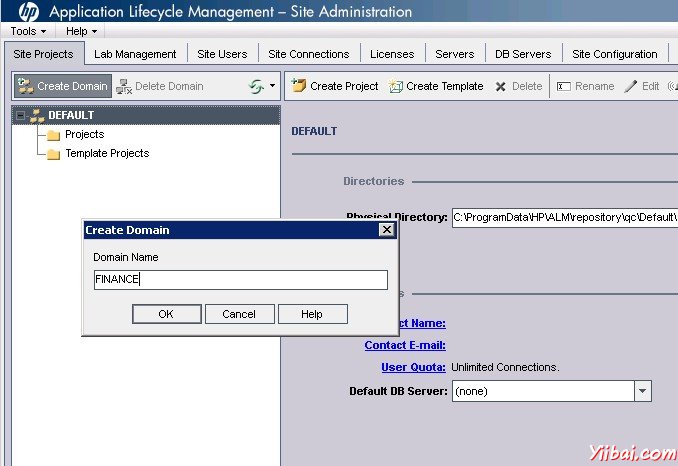This screenshot has width=678, height=466.
Task: Switch to the Servers tab
Action: [455, 54]
